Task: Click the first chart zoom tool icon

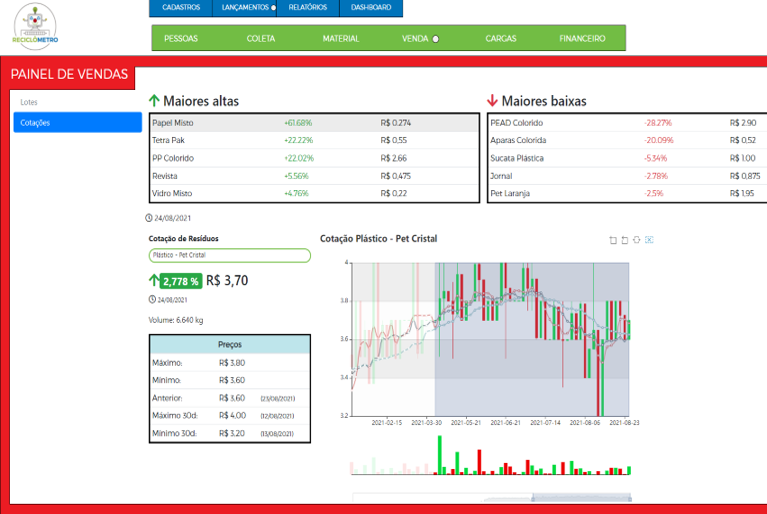Action: tap(612, 240)
